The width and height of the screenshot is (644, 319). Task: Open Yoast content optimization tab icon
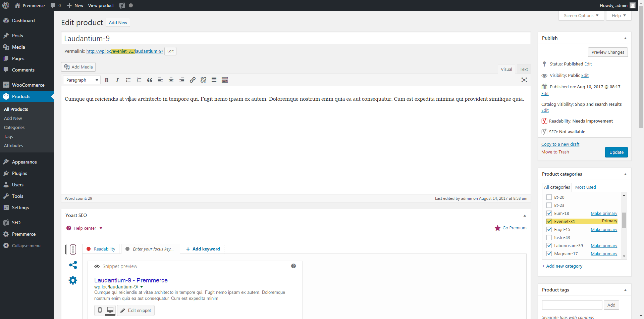coord(73,249)
